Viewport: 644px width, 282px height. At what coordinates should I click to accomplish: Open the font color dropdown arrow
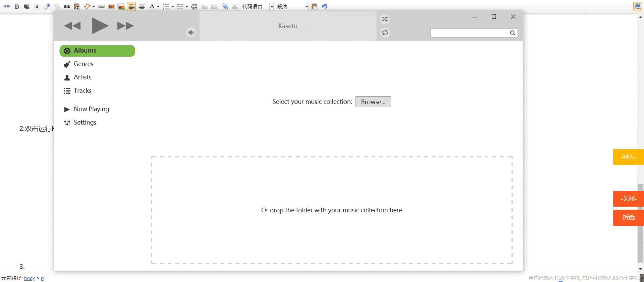click(158, 6)
